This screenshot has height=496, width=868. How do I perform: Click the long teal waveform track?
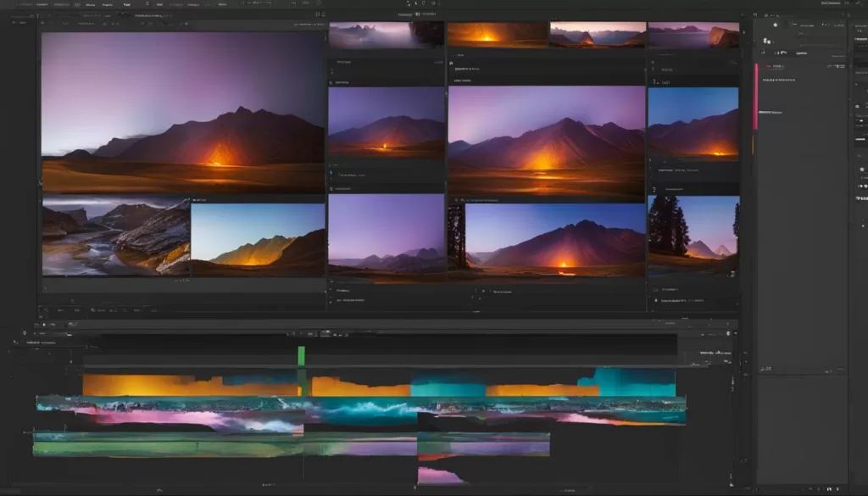[x=361, y=404]
